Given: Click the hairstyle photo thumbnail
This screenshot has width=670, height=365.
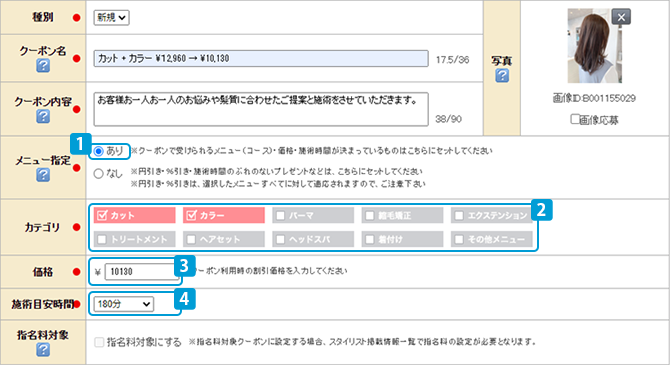Looking at the screenshot, I should tap(594, 46).
